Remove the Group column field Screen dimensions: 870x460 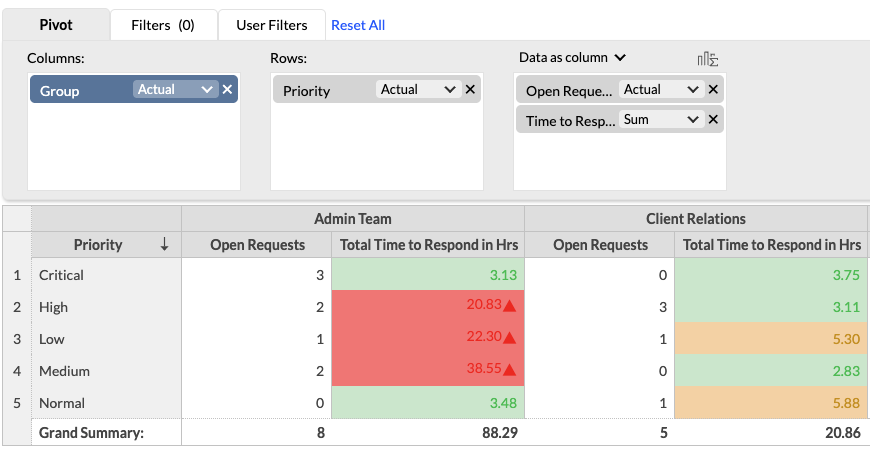click(227, 90)
